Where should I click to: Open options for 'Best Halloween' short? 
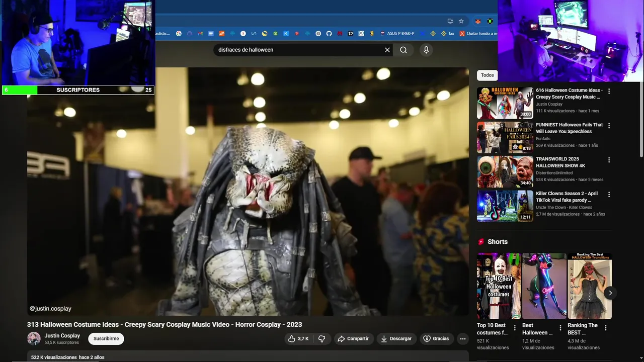coord(560,328)
